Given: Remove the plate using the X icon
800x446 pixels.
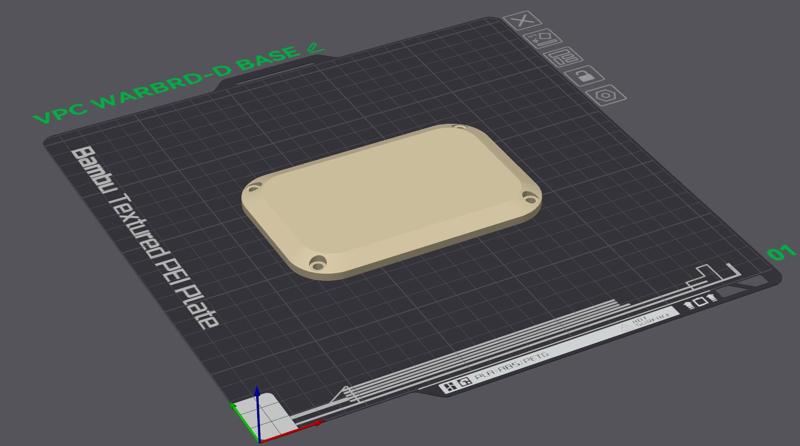Looking at the screenshot, I should 522,21.
